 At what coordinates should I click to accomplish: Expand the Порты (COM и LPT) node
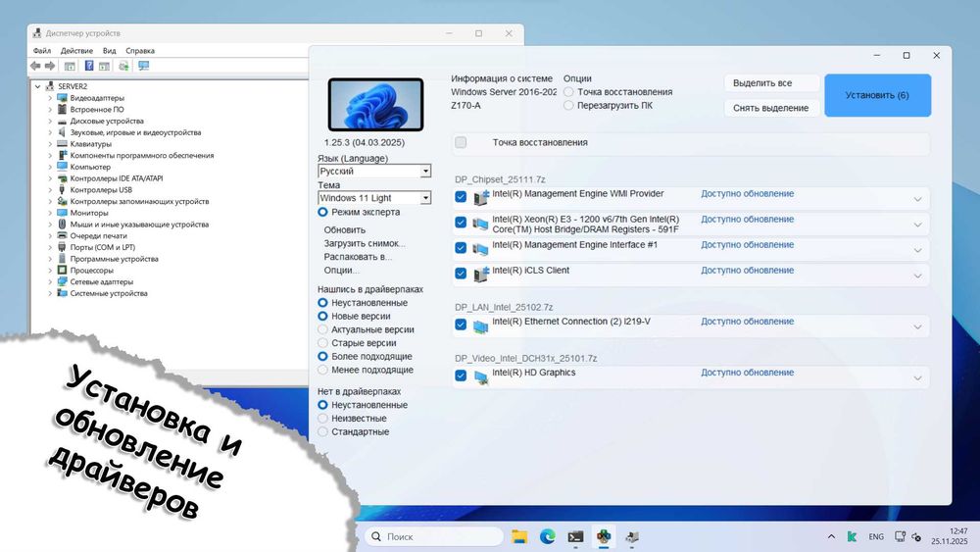(x=50, y=247)
